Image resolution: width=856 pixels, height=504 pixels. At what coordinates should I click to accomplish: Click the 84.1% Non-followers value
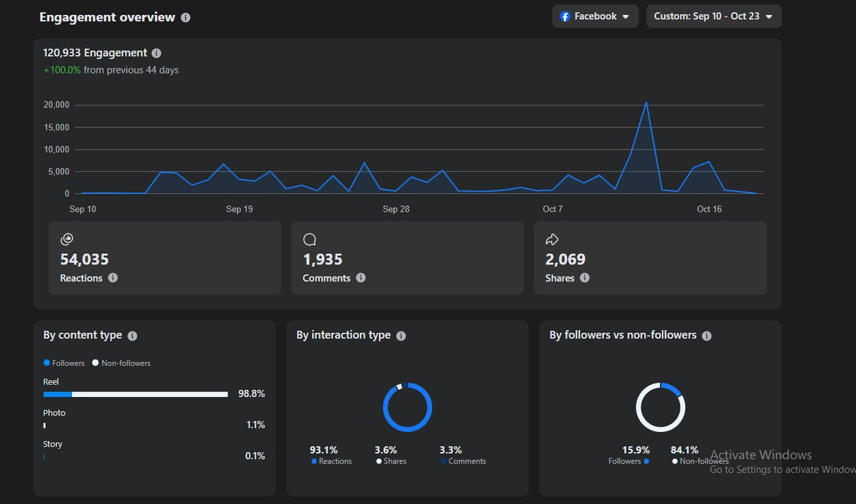click(x=685, y=450)
